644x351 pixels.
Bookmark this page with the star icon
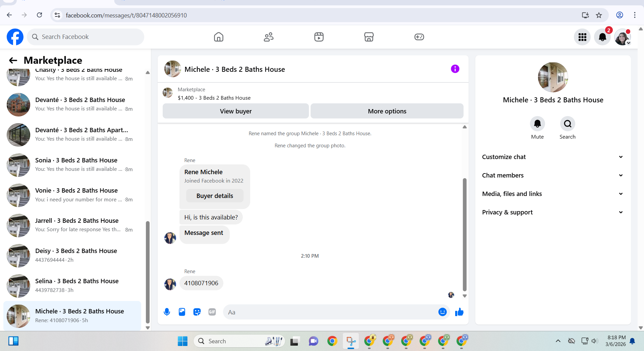[599, 15]
